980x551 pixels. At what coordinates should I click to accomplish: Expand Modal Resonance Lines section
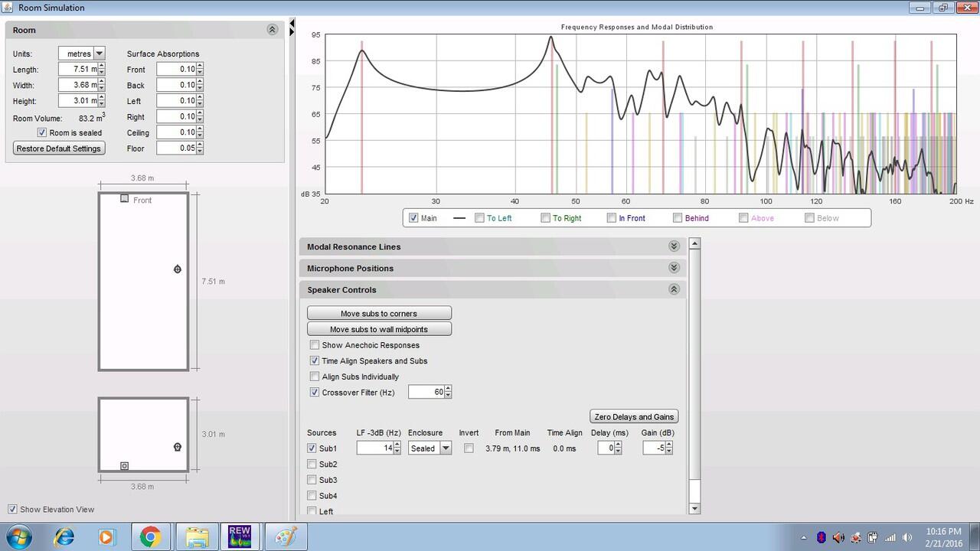click(674, 246)
